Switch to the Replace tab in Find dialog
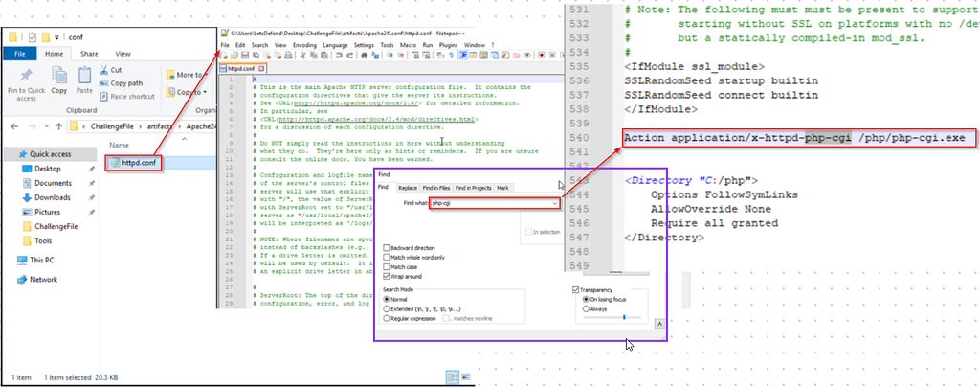The image size is (980, 387). pos(408,188)
